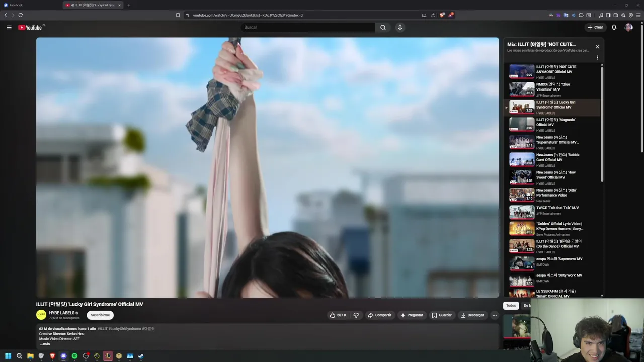Screen dimensions: 644x362
Task: Open the Mix playlist three-dot options
Action: click(x=597, y=57)
